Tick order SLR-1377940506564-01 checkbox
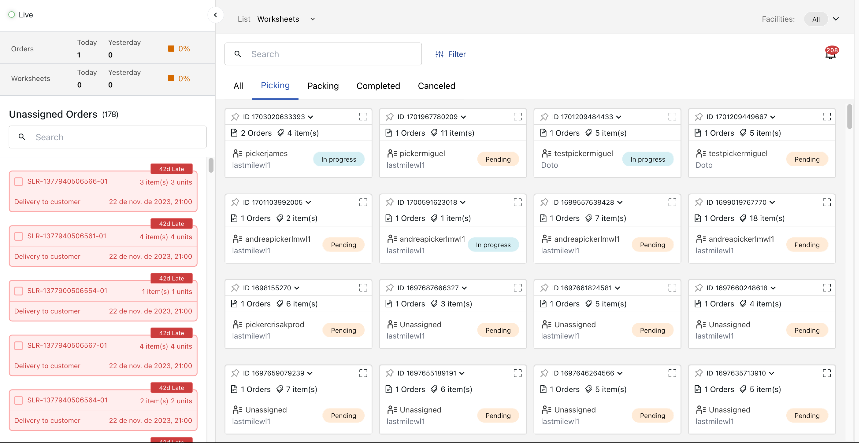This screenshot has height=447, width=868. pos(19,401)
